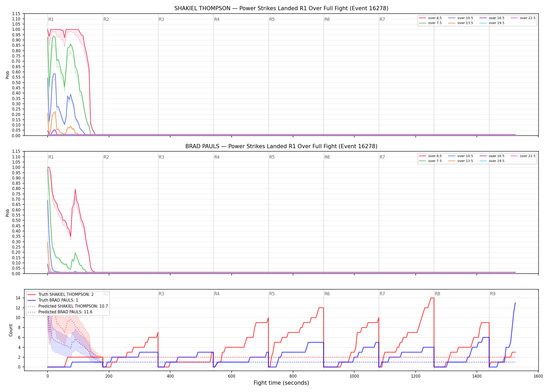
Task: Select 'over 10.5' legend entry in Thompson chart
Action: tap(461, 18)
